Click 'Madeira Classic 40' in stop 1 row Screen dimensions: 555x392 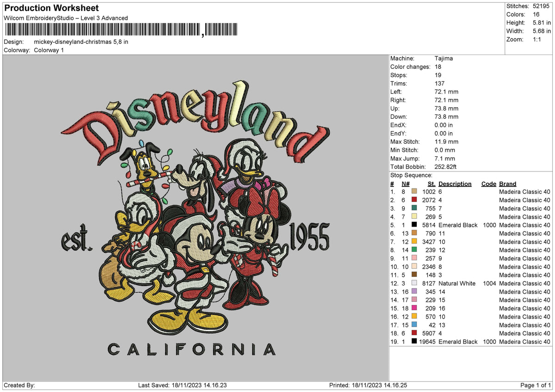[x=525, y=192]
